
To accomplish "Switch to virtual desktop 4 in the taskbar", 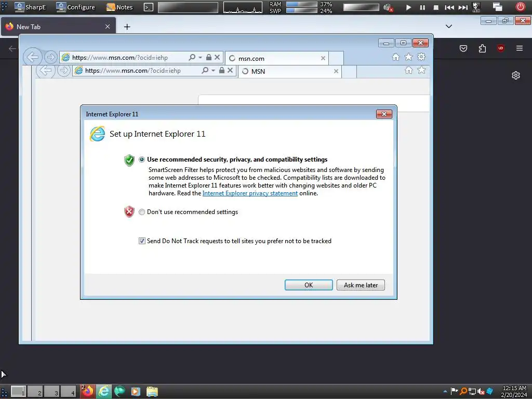I will [x=68, y=392].
